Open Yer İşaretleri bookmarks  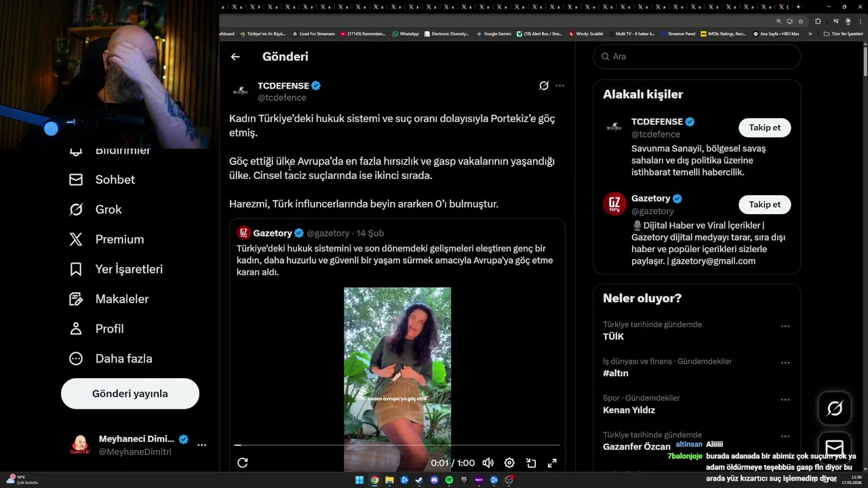[116, 269]
